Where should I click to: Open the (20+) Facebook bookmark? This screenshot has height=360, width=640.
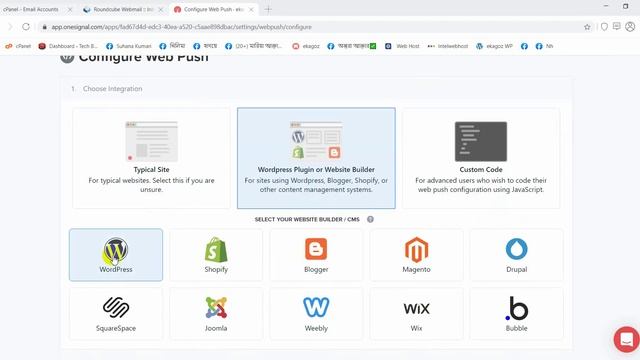coord(253,46)
